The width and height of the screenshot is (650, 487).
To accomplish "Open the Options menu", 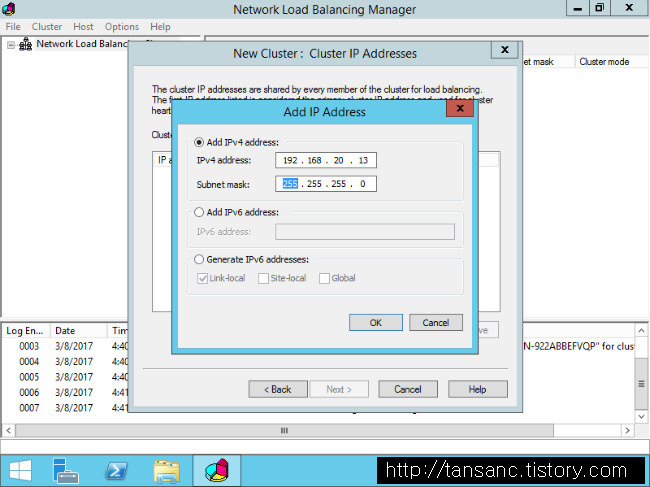I will tap(121, 27).
